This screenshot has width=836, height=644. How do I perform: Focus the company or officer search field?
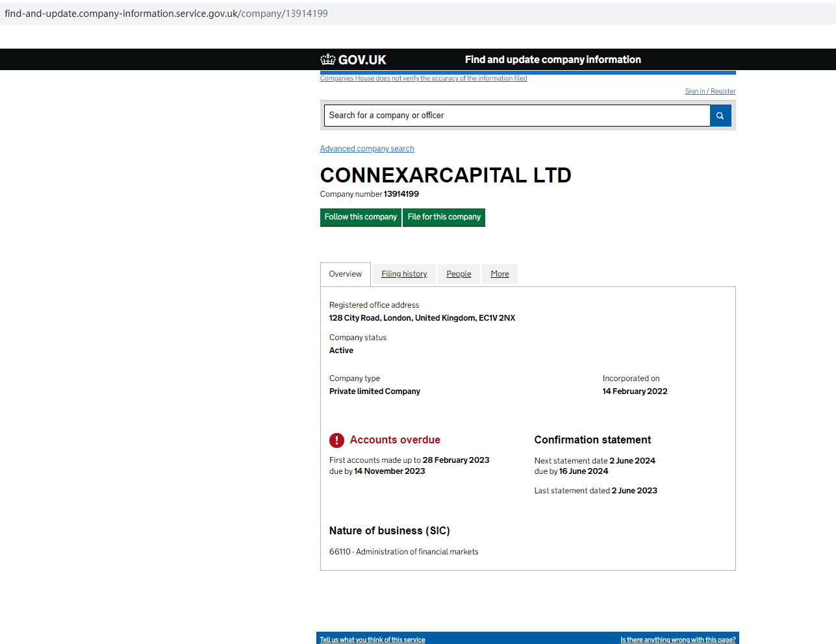pos(517,116)
